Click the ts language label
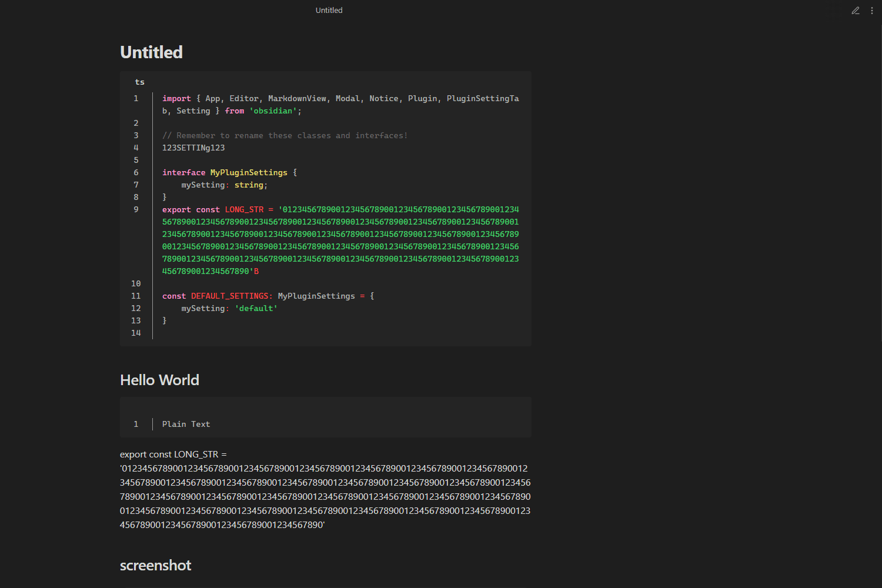The image size is (882, 588). coord(139,82)
